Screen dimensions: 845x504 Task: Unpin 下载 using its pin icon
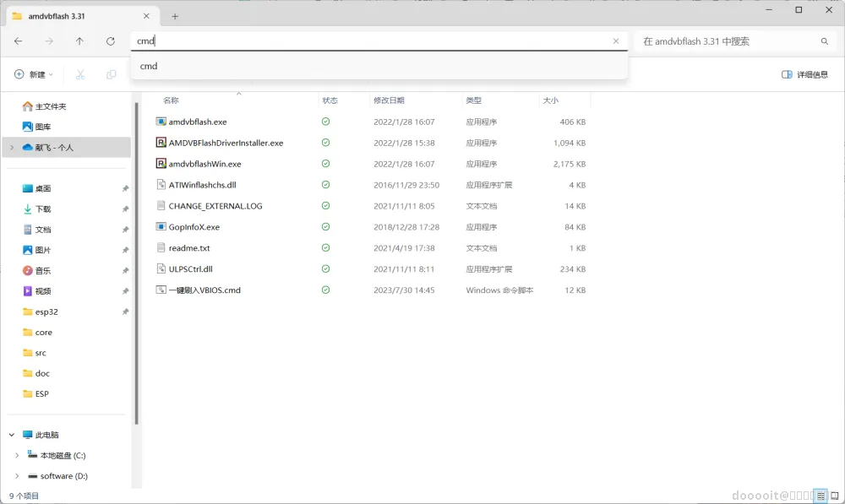[x=125, y=209]
